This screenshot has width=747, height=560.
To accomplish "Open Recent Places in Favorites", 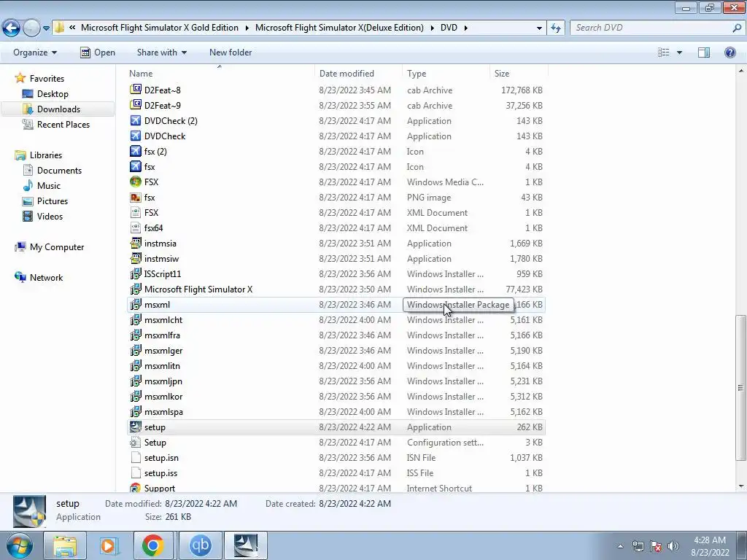I will (63, 124).
